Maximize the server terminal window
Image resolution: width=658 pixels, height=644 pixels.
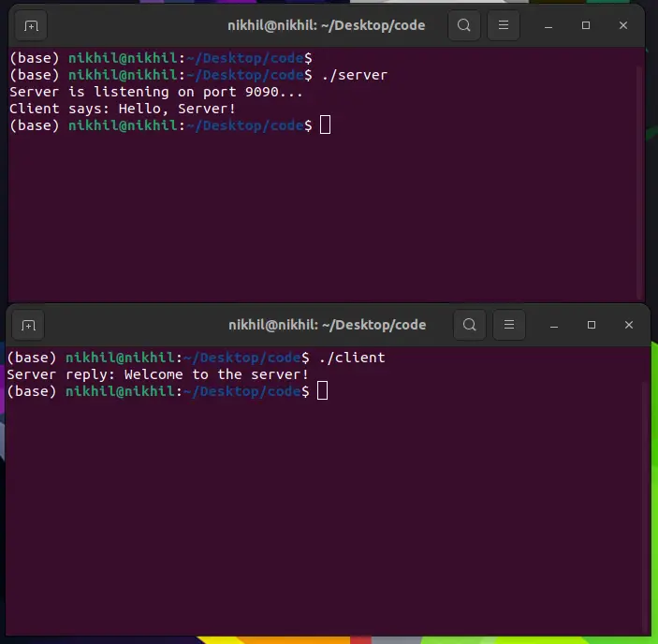[x=585, y=25]
